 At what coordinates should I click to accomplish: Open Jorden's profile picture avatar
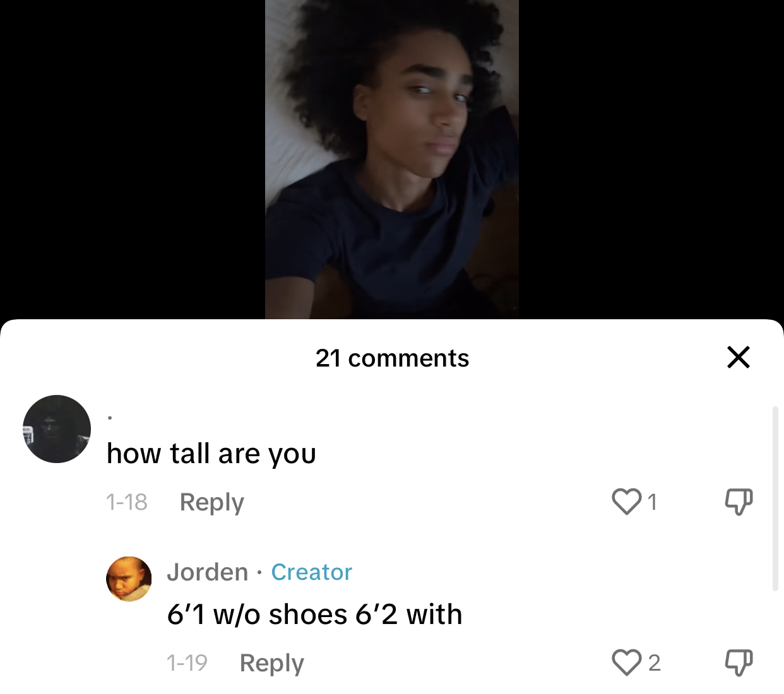(129, 579)
